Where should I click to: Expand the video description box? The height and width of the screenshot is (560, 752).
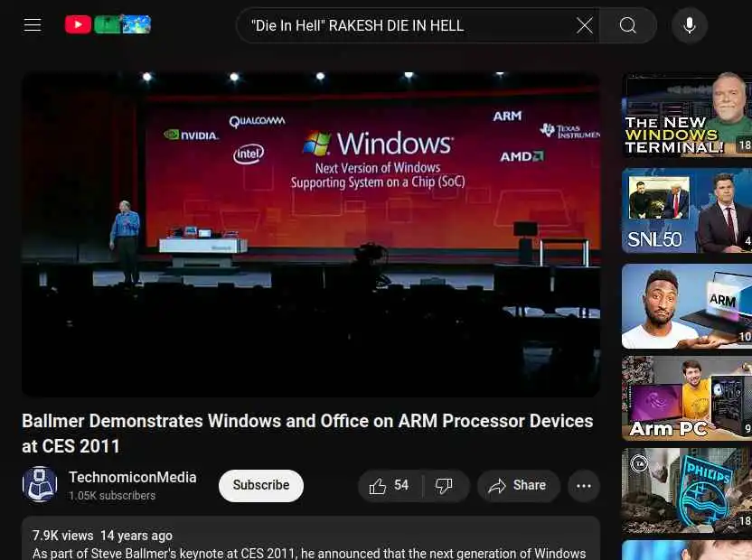[x=311, y=538]
